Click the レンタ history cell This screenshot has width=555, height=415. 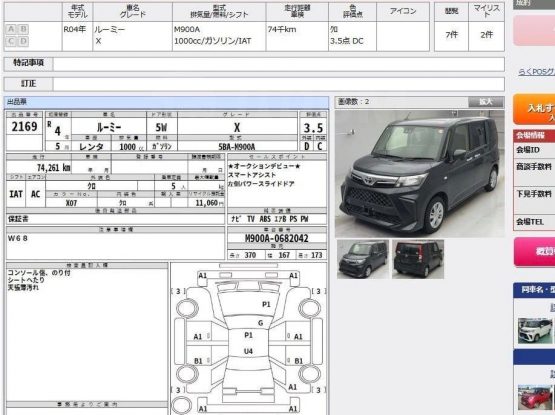coord(91,147)
